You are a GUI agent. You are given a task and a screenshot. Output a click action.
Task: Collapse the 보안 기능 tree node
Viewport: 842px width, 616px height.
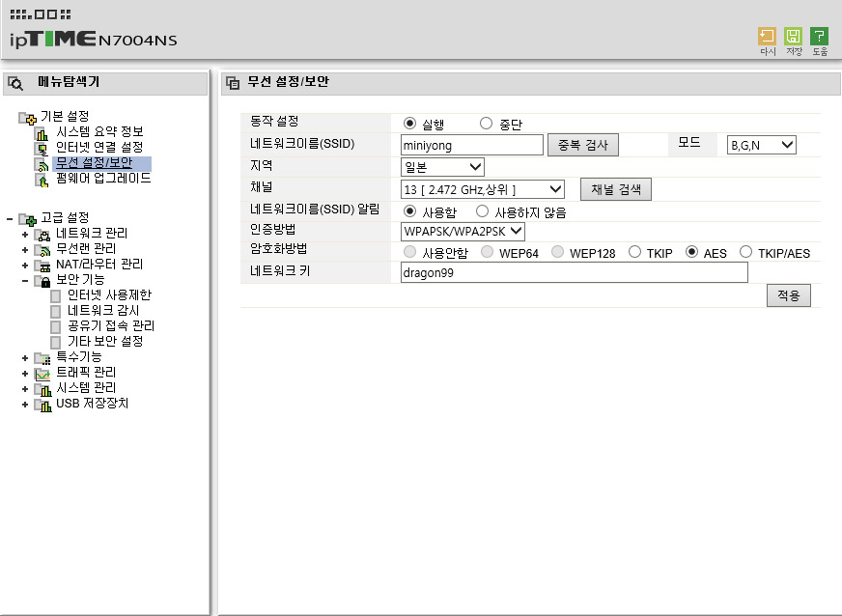[25, 281]
